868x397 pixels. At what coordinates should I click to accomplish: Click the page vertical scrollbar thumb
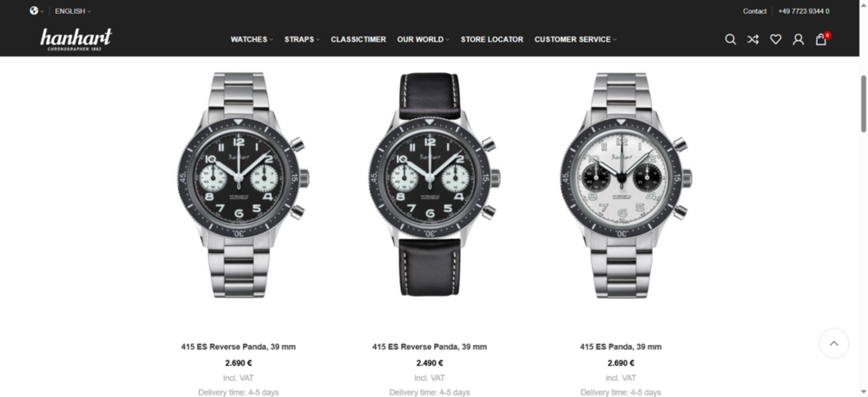tap(863, 103)
